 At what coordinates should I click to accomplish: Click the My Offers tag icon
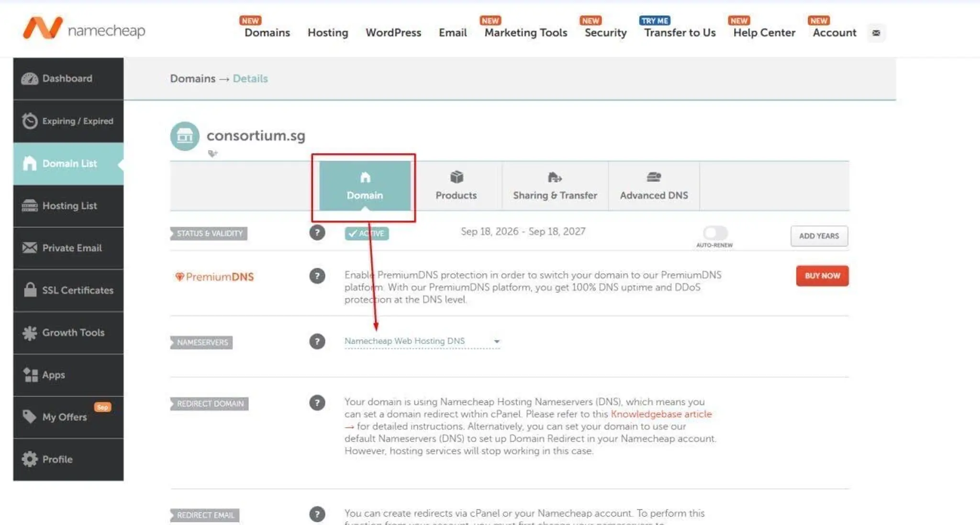(29, 416)
